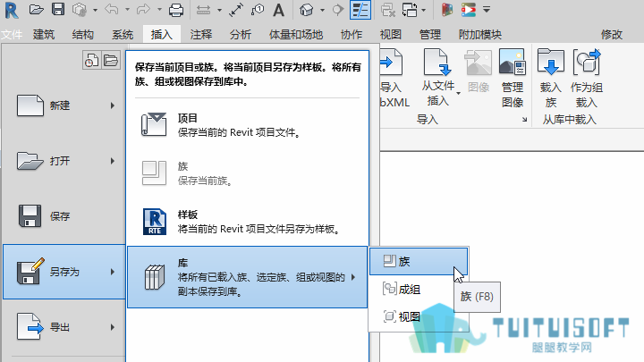Image resolution: width=644 pixels, height=362 pixels.
Task: Click the 作为组载入 ribbon button
Action: click(x=587, y=79)
